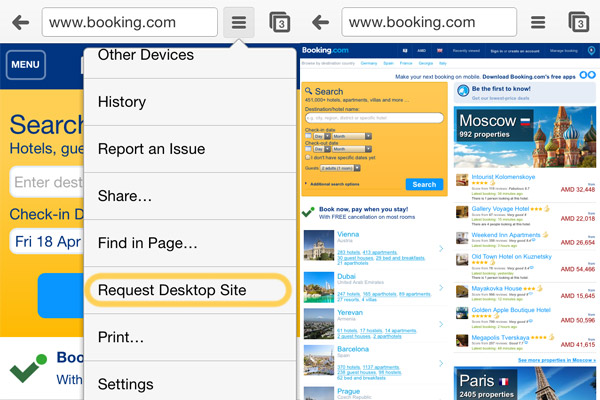Click the chevron arrow in Barcelona row
This screenshot has height=400, width=600.
(441, 363)
